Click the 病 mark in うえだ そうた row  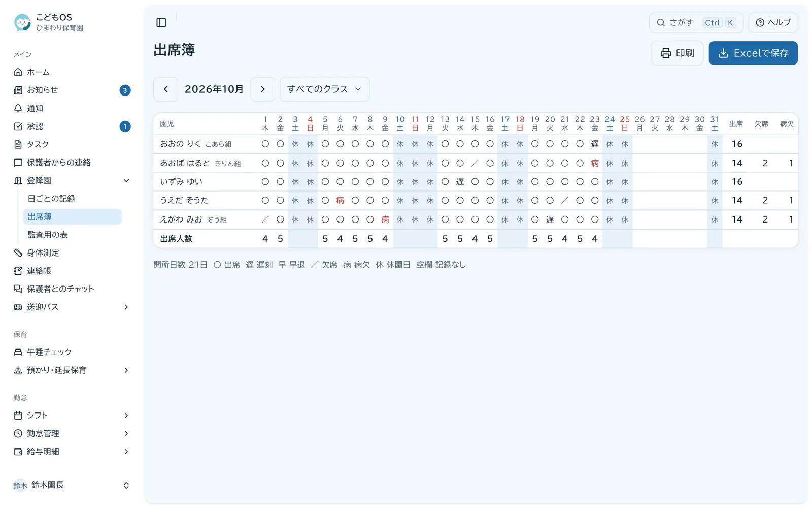click(340, 201)
